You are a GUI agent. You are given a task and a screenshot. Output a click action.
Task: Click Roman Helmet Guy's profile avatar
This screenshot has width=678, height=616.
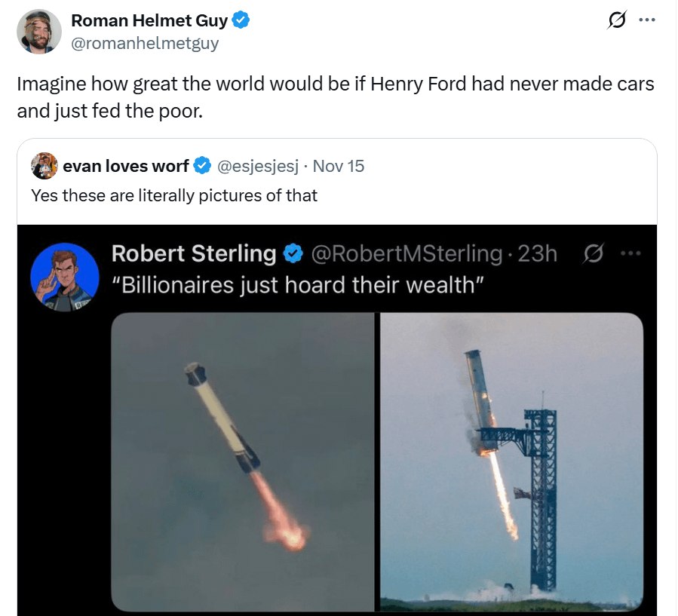[x=38, y=32]
